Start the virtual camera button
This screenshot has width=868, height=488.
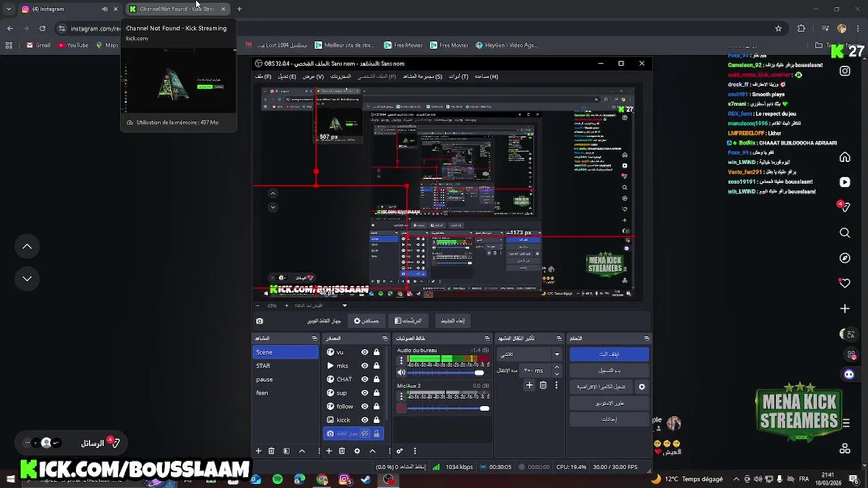point(601,387)
